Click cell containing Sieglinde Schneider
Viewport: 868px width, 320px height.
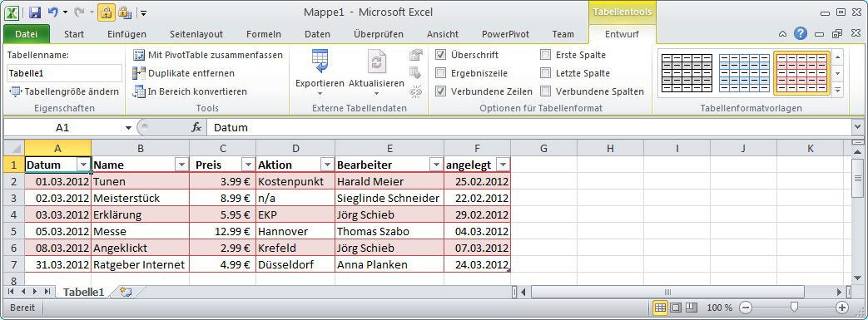[x=389, y=198]
